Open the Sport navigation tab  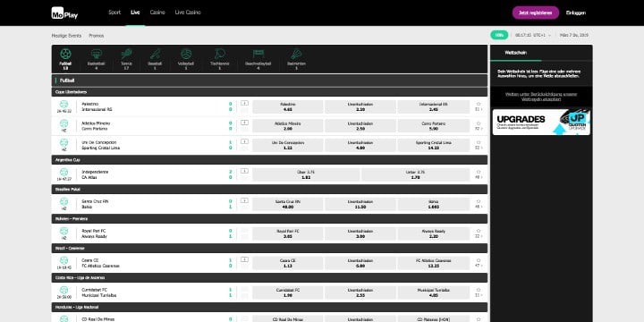pos(114,13)
